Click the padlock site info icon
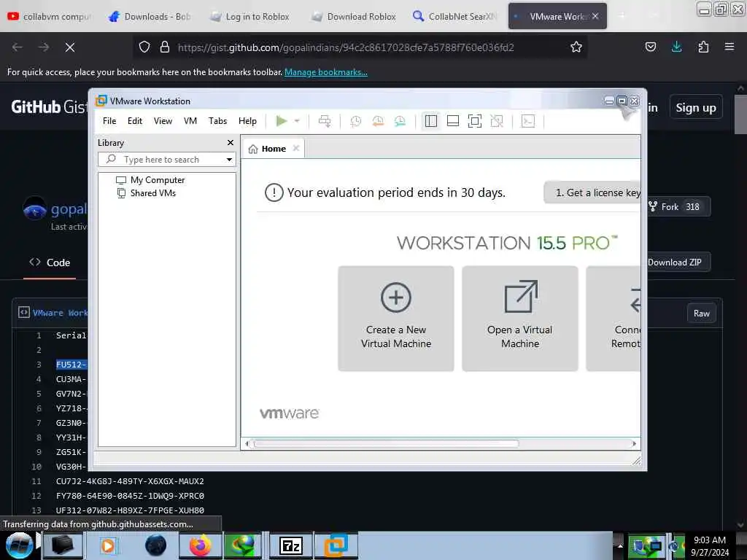The height and width of the screenshot is (560, 747). click(x=164, y=47)
